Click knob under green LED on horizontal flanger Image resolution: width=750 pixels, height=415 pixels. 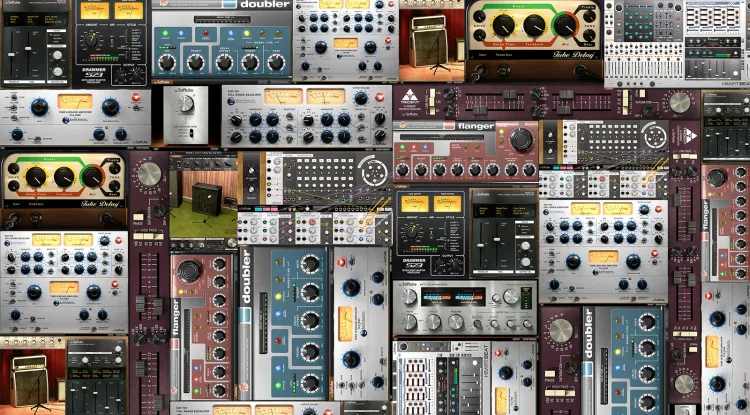[403, 170]
